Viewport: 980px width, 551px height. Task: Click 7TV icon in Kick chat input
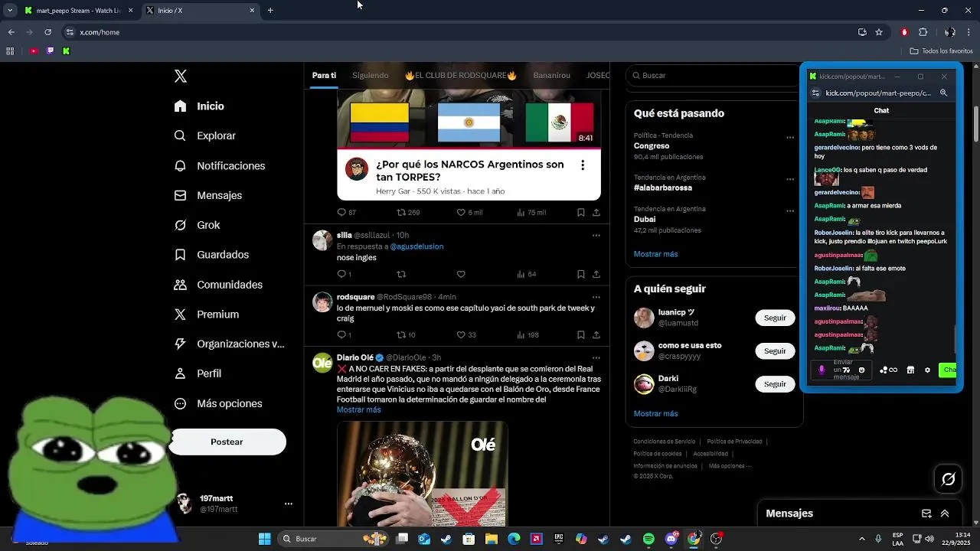coord(847,370)
